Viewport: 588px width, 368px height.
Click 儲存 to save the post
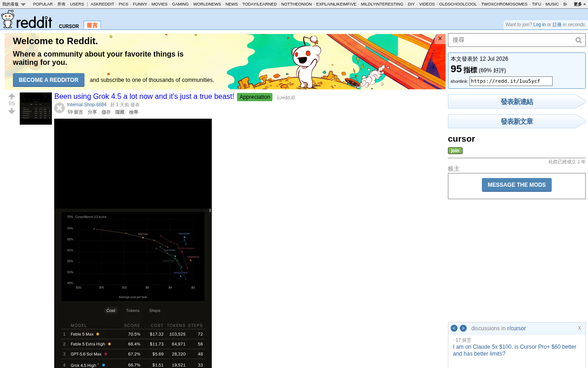point(106,112)
